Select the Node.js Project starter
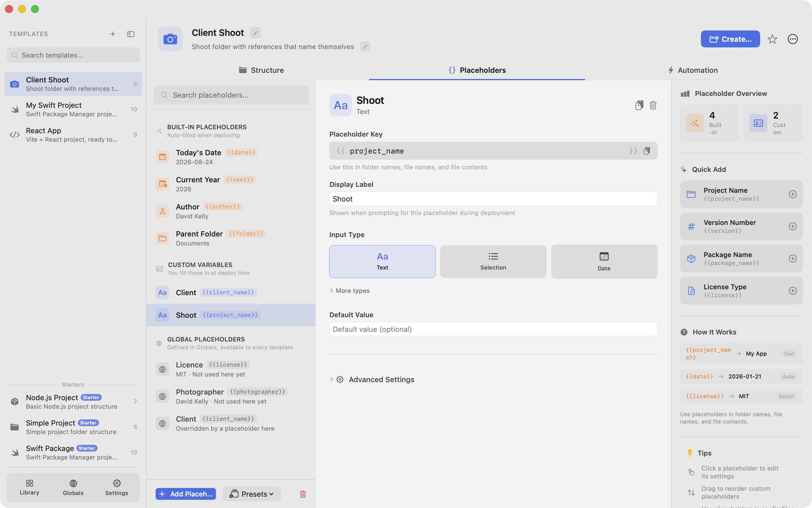Viewport: 812px width, 508px height. point(73,402)
